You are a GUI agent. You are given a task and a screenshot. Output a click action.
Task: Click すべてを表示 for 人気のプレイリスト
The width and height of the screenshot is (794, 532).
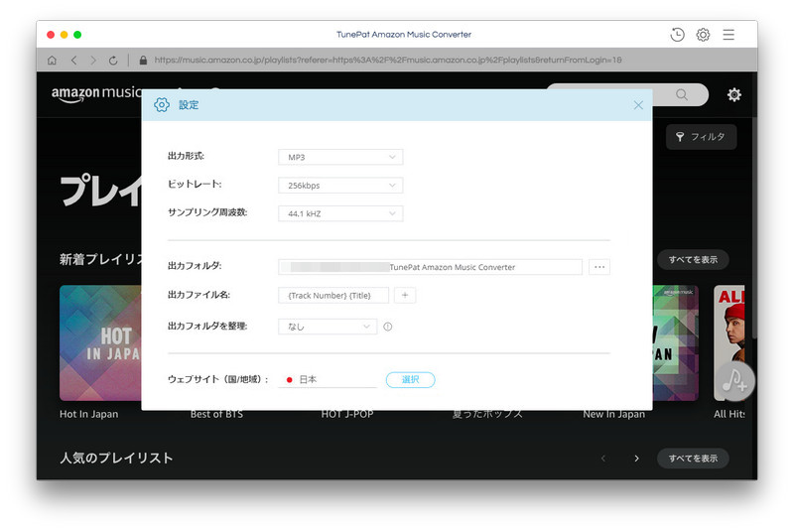693,459
